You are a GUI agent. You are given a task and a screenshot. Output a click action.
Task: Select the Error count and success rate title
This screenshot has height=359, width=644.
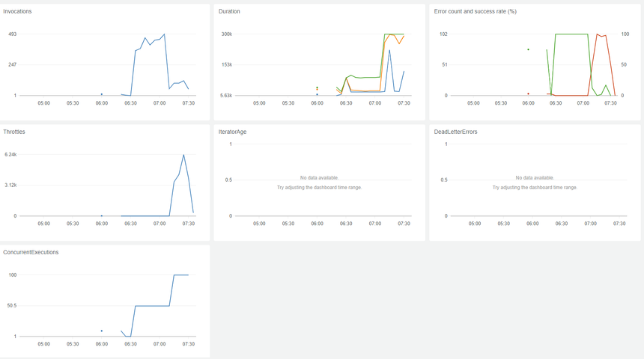click(x=475, y=11)
